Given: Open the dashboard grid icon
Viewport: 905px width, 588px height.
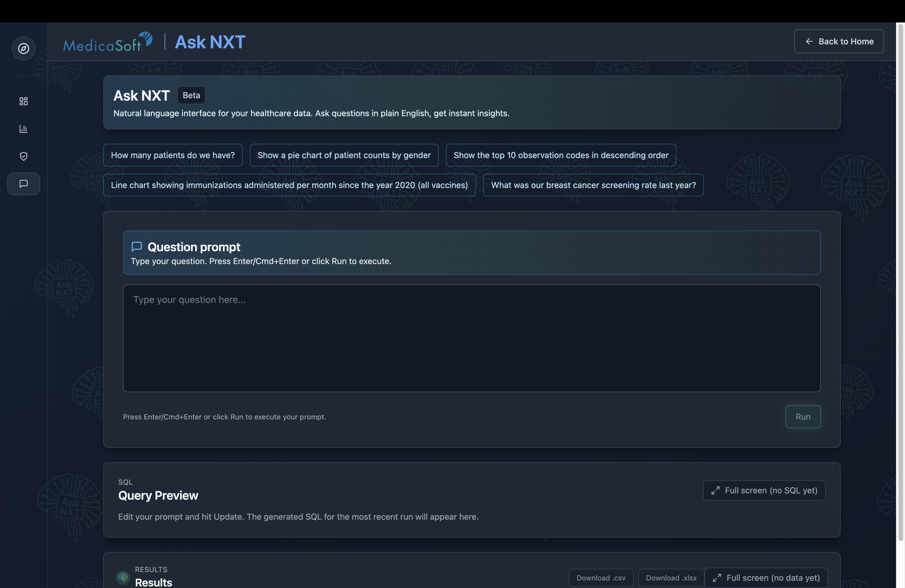Looking at the screenshot, I should [24, 101].
